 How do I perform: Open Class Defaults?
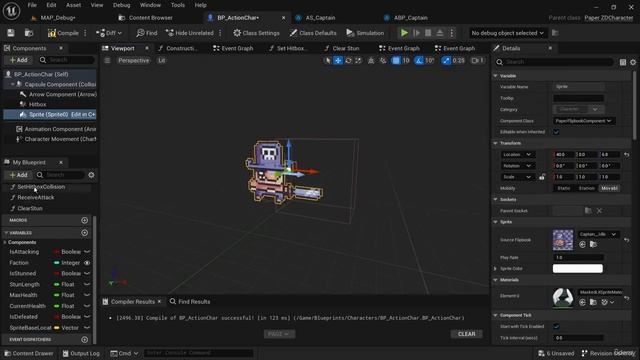(x=313, y=33)
